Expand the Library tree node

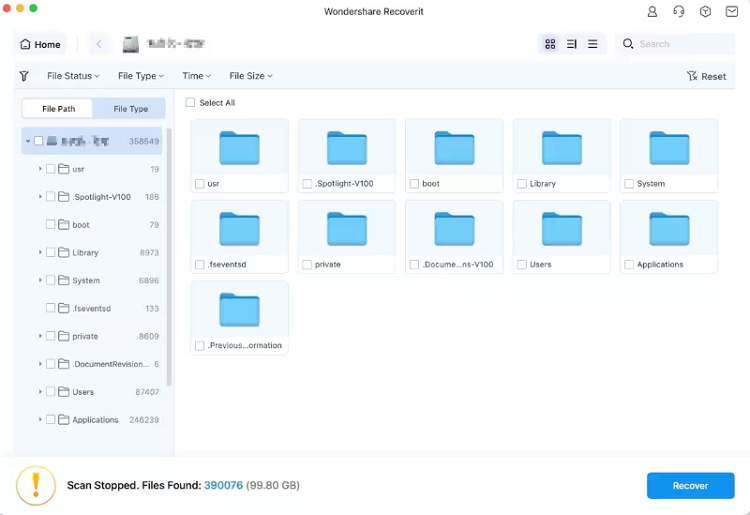[40, 252]
